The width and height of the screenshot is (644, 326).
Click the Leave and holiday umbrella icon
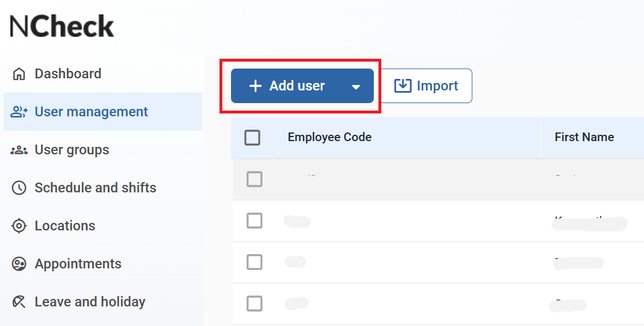[x=19, y=302]
